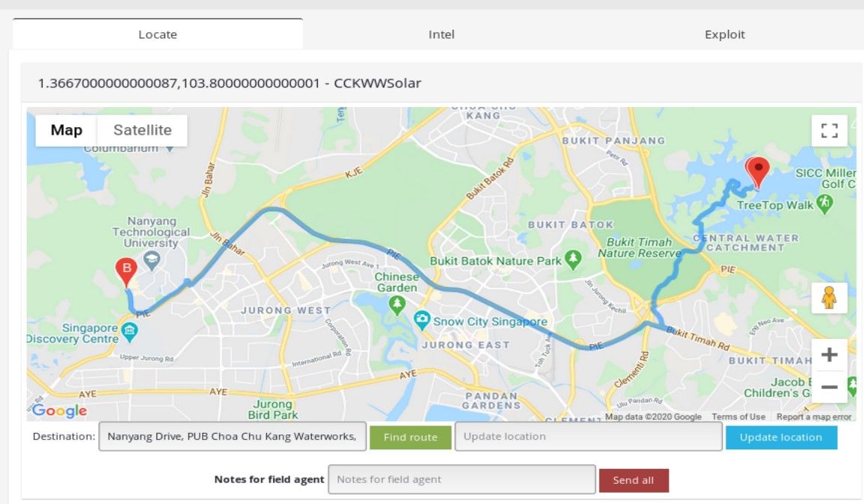
Task: Click Nanyang Technological University icon
Action: (152, 260)
